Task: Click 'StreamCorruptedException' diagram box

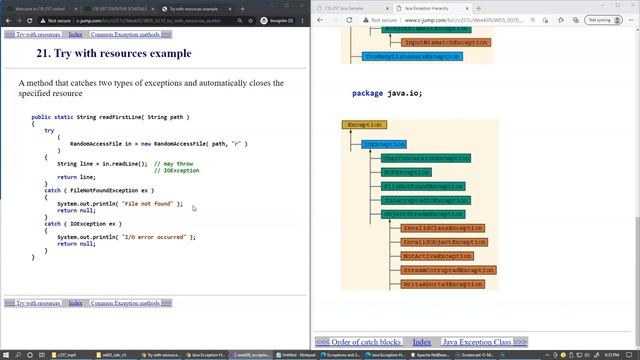Action: (448, 270)
